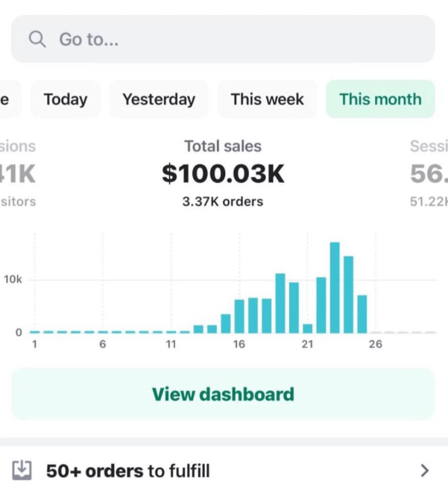Click the day 26 axis label
Image resolution: width=448 pixels, height=488 pixels.
tap(375, 344)
